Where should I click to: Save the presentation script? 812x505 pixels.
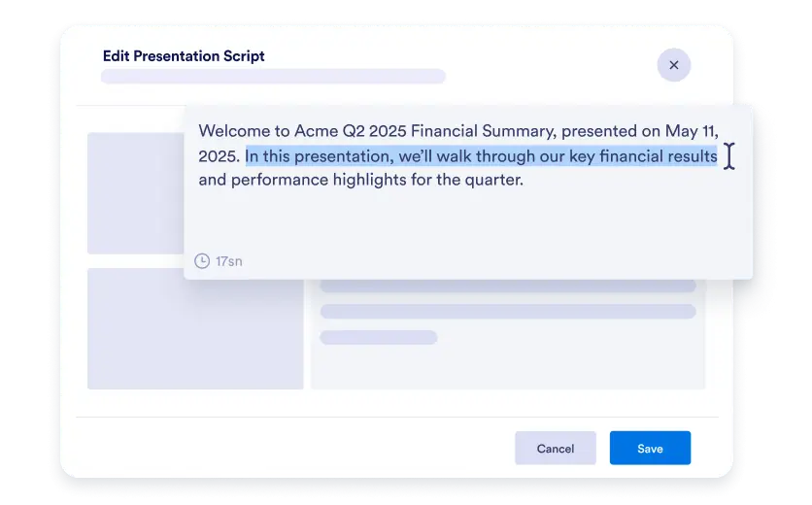650,448
